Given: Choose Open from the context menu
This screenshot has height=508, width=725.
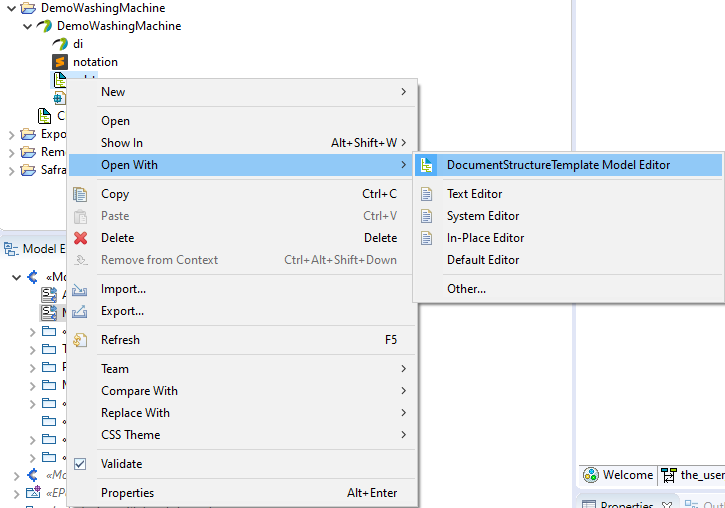Looking at the screenshot, I should coord(242,121).
